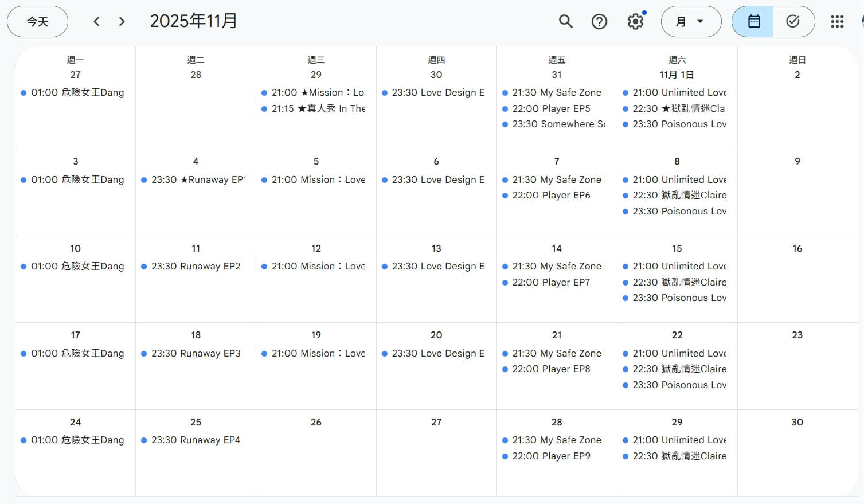Open 23:30 ★Runaway EP1 event
Image resolution: width=864 pixels, height=504 pixels.
point(197,179)
